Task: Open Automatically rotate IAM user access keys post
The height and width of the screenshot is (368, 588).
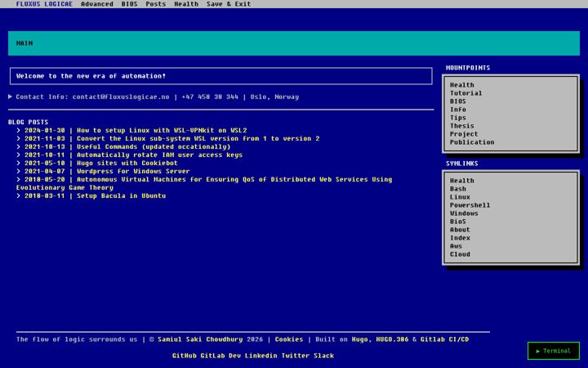Action: 159,155
